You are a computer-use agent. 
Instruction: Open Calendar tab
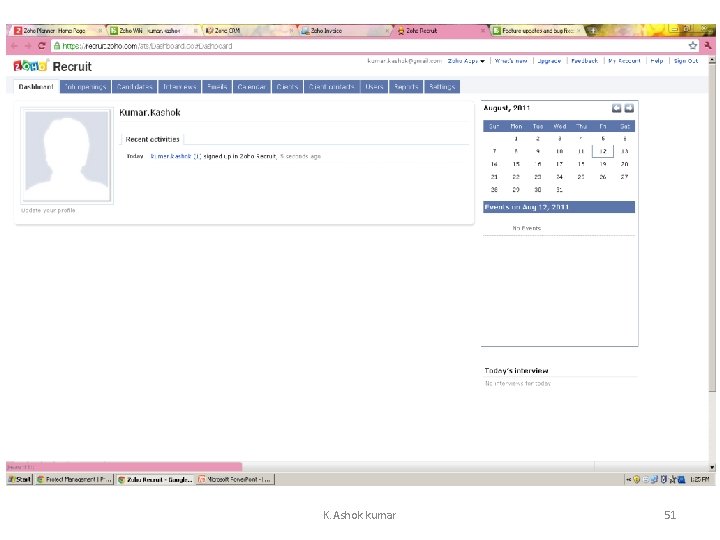tap(252, 86)
